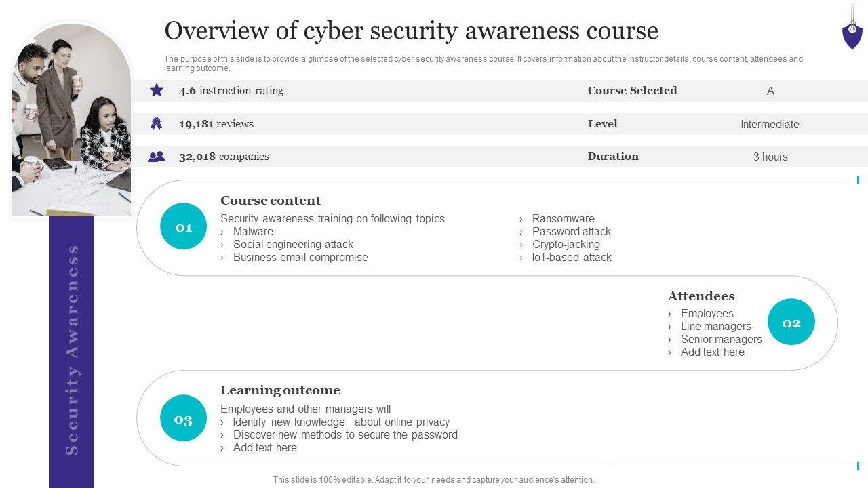The image size is (868, 488).
Task: Click 'Add text here' under Learning outcome
Action: 264,447
